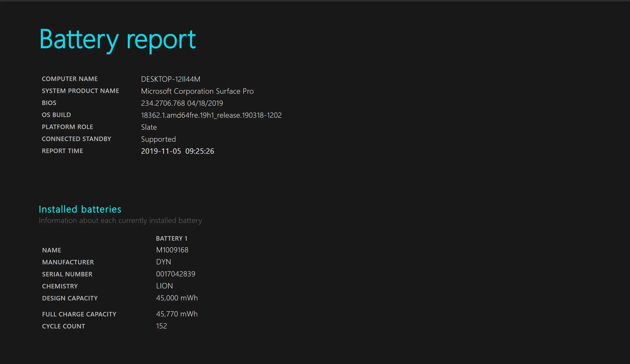Click the design capacity 45,000 mWh value

(177, 298)
